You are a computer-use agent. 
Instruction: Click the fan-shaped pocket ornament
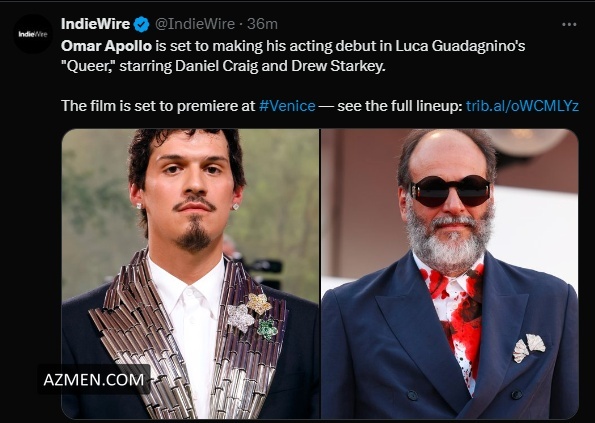pos(529,348)
